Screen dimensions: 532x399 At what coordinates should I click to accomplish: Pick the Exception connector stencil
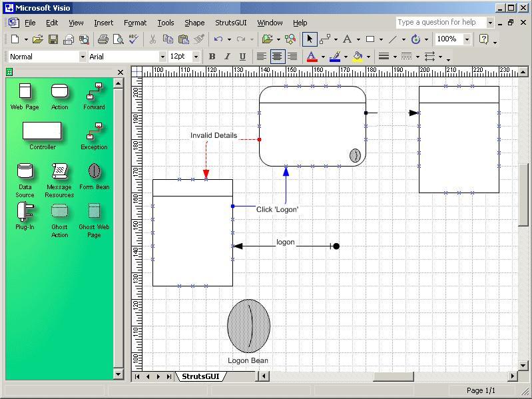[94, 136]
